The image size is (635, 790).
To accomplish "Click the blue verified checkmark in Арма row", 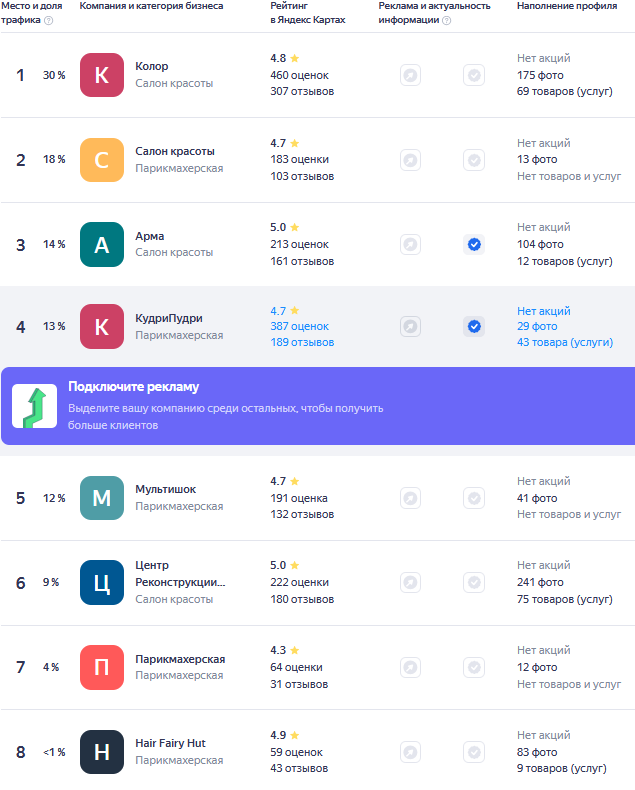I will (x=474, y=244).
